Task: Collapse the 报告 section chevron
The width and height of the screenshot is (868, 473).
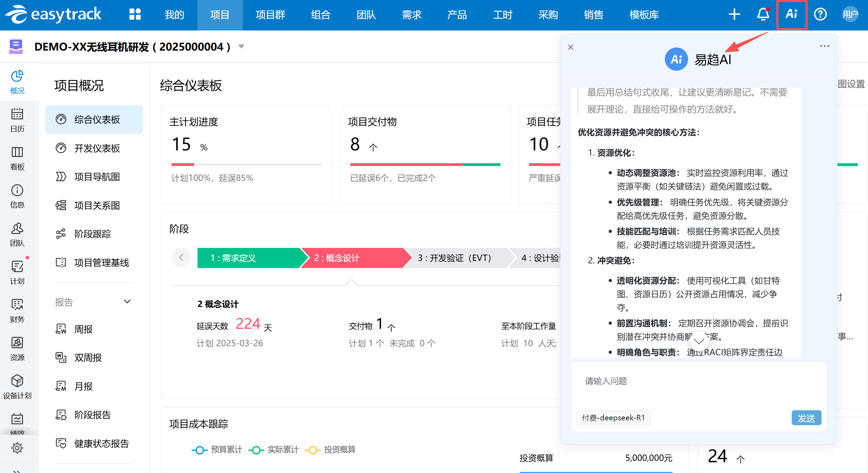Action: 127,302
